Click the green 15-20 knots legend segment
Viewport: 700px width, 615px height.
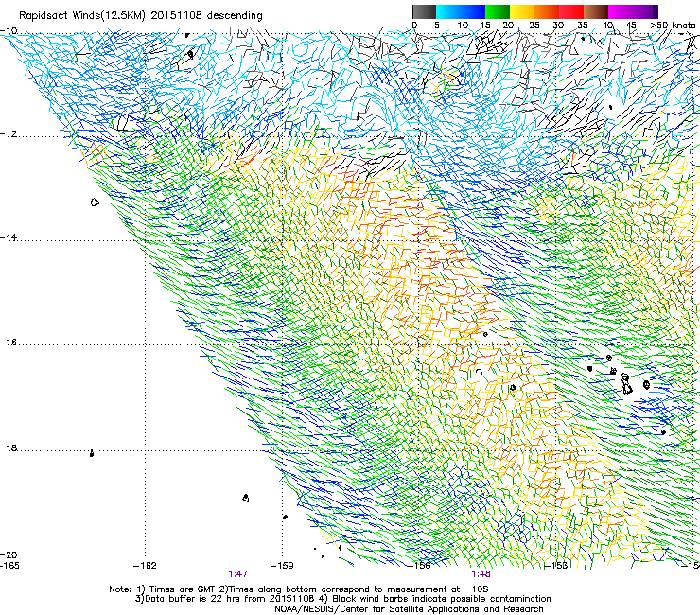click(498, 11)
